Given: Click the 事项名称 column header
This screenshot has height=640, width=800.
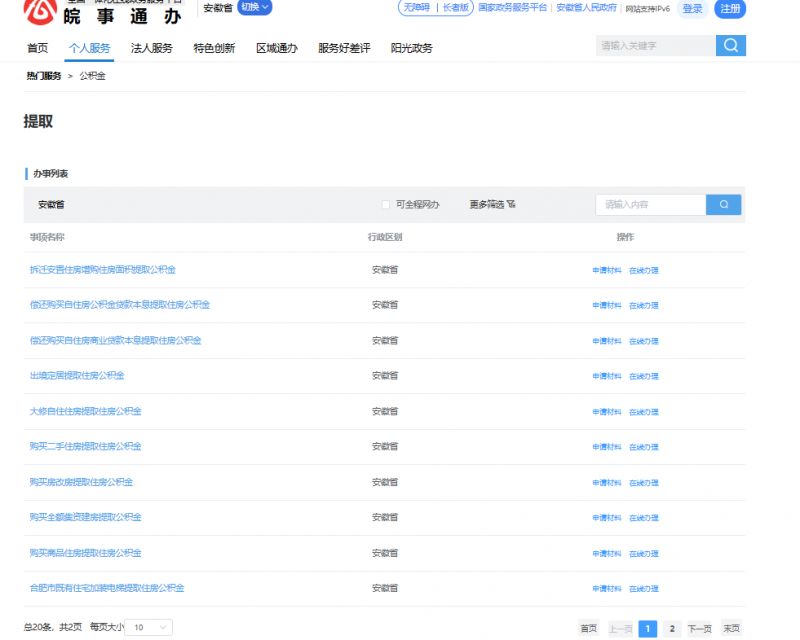Looking at the screenshot, I should click(x=47, y=237).
